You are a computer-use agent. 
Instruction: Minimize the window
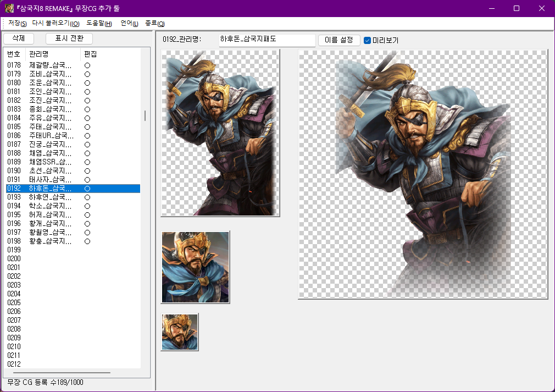point(492,8)
